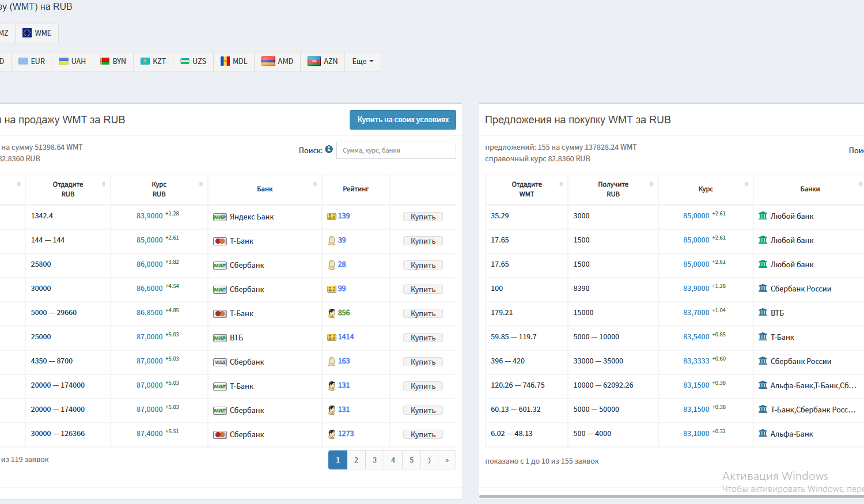
Task: Click the bank icon in the 10000 — 62092.26 row
Action: pyautogui.click(x=763, y=385)
